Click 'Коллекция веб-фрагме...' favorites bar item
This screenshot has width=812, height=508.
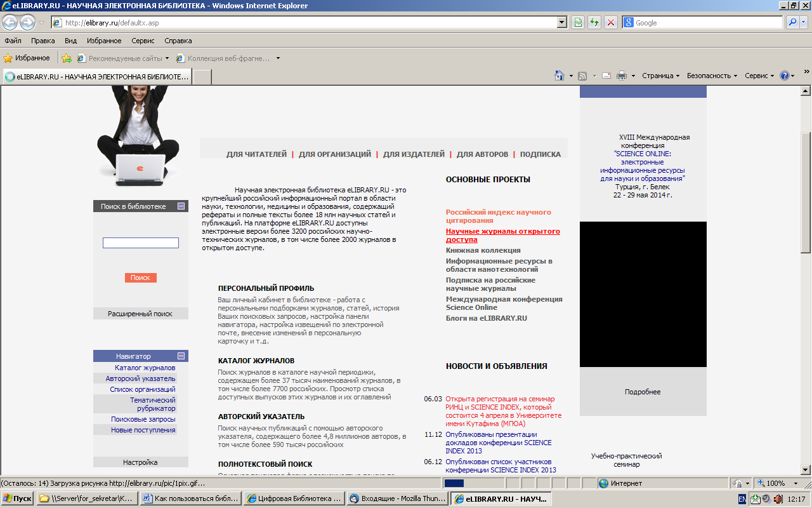point(228,58)
